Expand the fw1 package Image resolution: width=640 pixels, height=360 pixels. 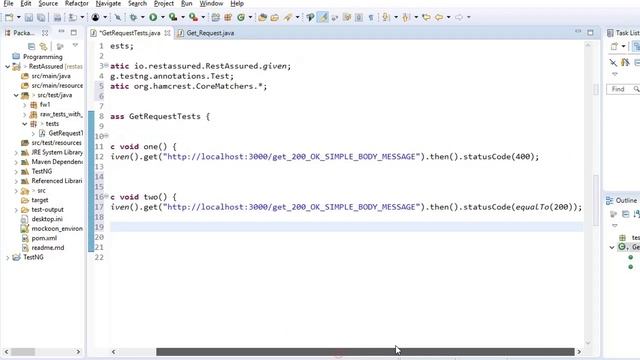coord(24,105)
